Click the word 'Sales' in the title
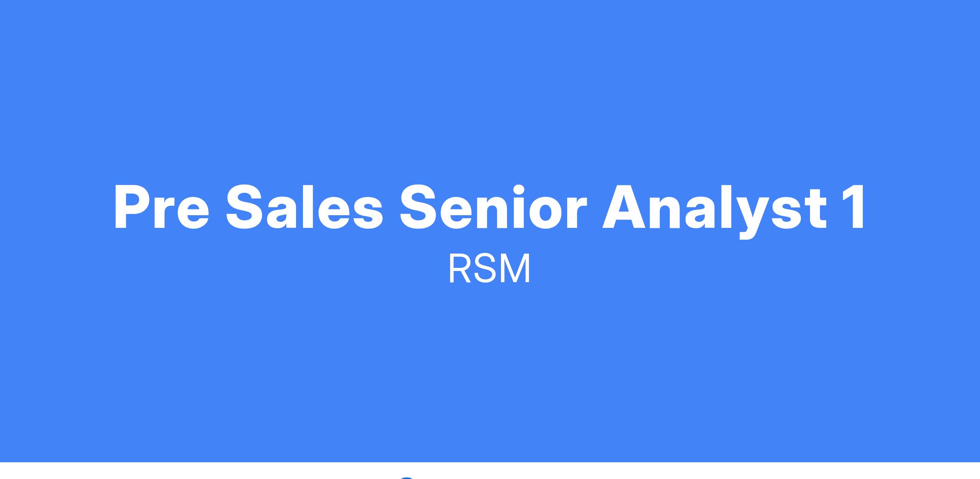The image size is (980, 479). click(x=305, y=207)
